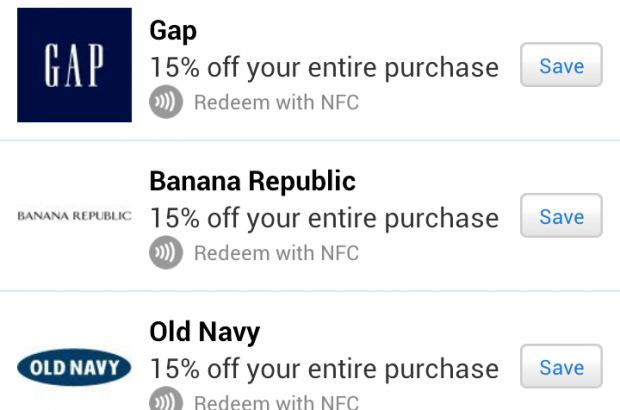Click divider line between Gap and Banana Republic
Image resolution: width=620 pixels, height=410 pixels.
(310, 141)
